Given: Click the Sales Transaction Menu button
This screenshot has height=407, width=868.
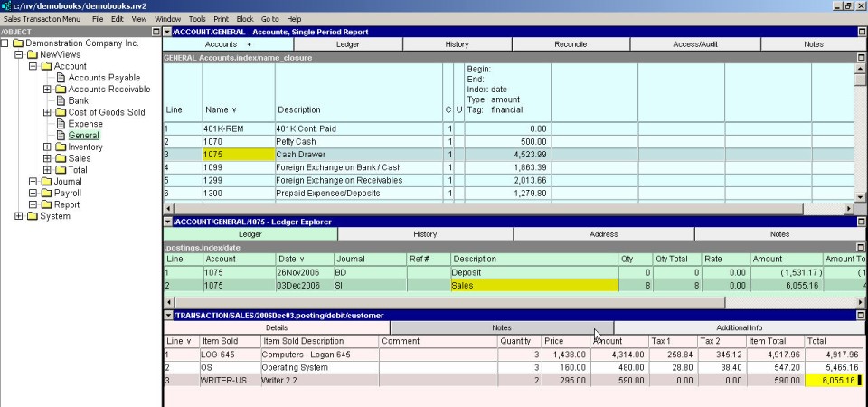Looking at the screenshot, I should point(42,18).
